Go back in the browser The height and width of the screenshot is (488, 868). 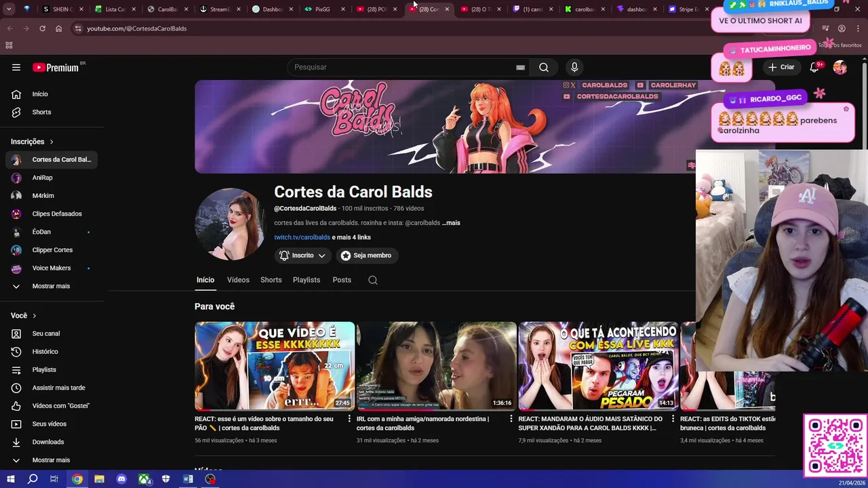[x=9, y=28]
